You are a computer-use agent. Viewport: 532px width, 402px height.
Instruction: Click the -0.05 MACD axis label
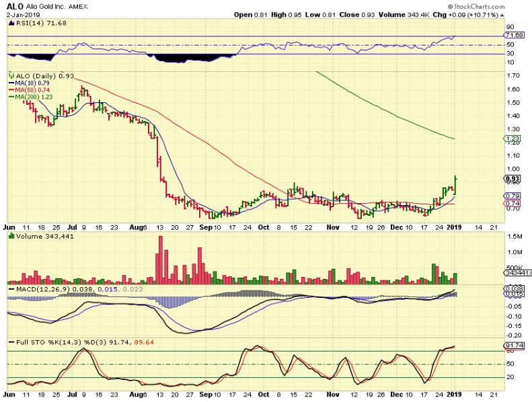click(514, 307)
